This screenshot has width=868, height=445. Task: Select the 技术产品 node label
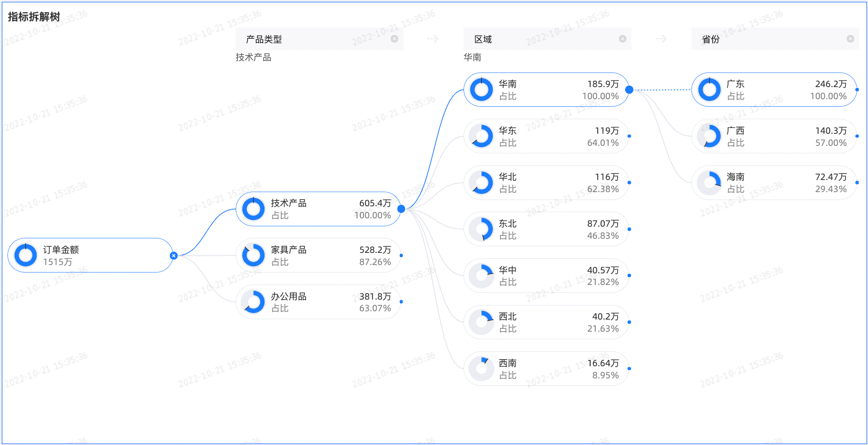[x=289, y=203]
